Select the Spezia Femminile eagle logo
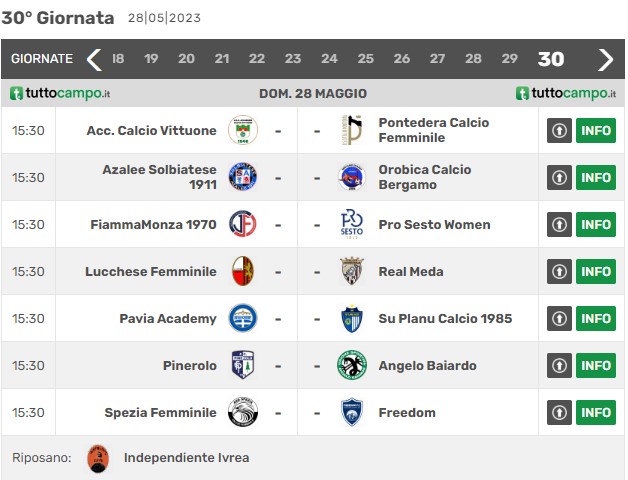Image resolution: width=628 pixels, height=480 pixels. pyautogui.click(x=243, y=412)
